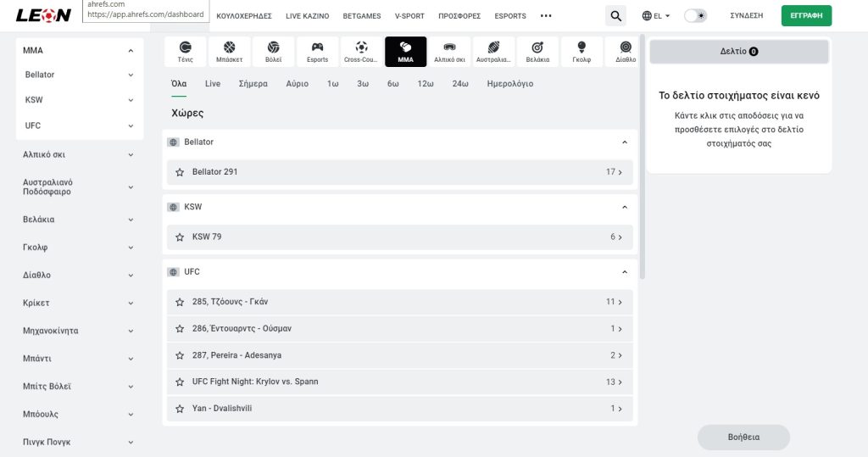Expand Μηχανοκίνητα sidebar category
Screen dimensions: 868x457
pos(131,331)
